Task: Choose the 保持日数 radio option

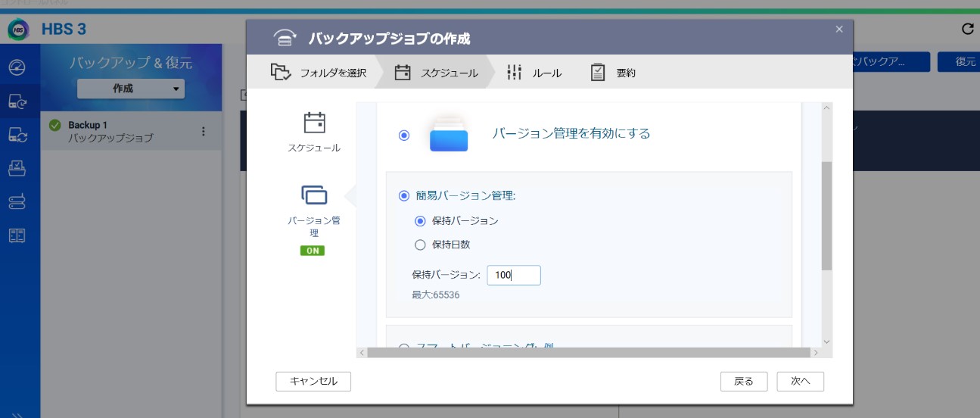Action: pos(421,245)
